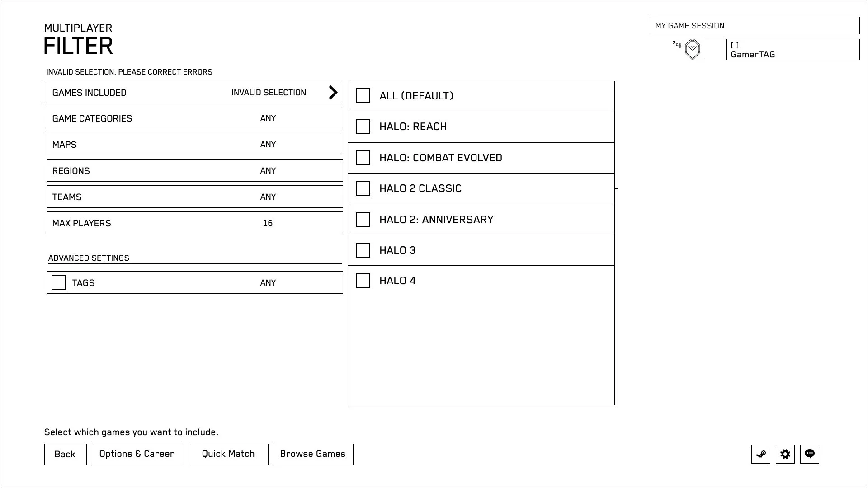Screen dimensions: 868x488
Task: Click the player emblem shield icon
Action: [693, 50]
